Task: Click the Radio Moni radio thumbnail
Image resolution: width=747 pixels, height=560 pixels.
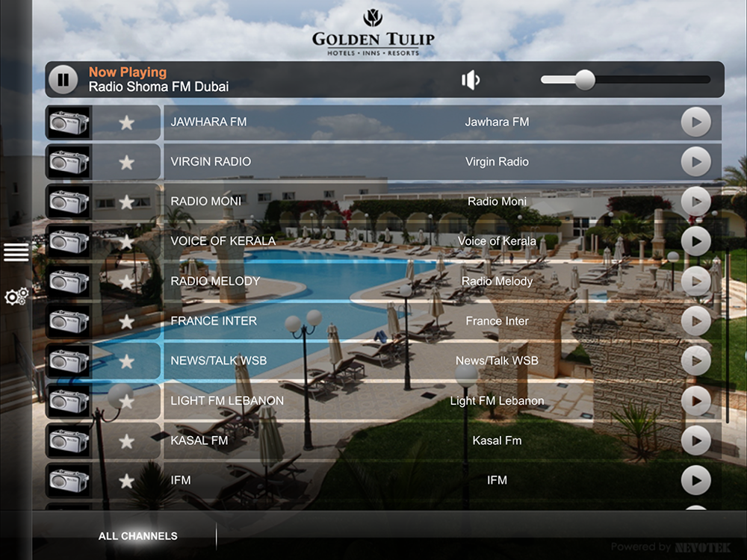Action: (69, 202)
